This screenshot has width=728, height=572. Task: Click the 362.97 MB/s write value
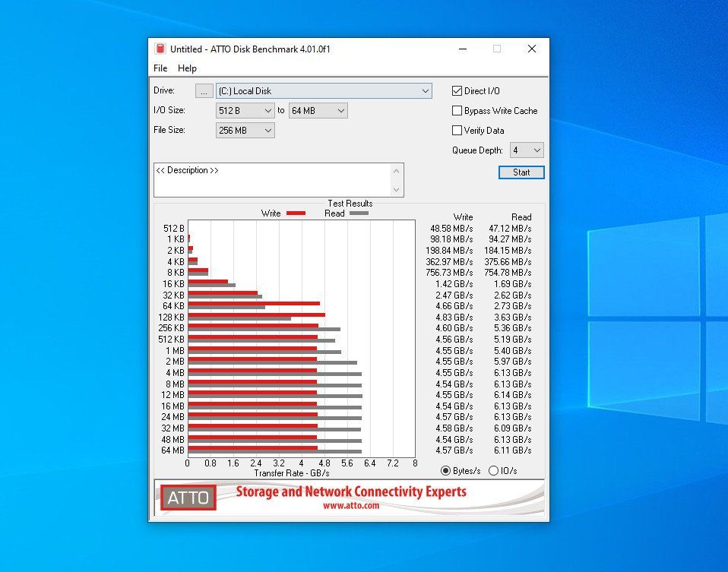point(449,262)
